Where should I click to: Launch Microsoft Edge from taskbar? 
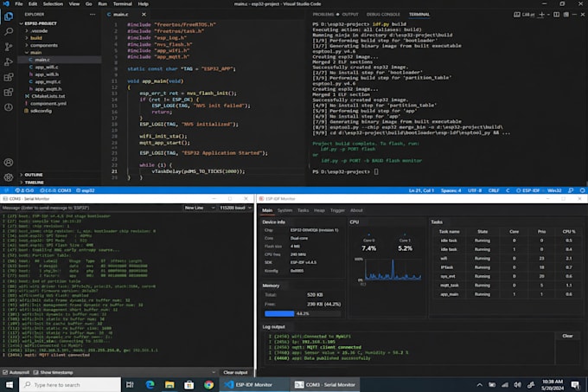point(150,385)
